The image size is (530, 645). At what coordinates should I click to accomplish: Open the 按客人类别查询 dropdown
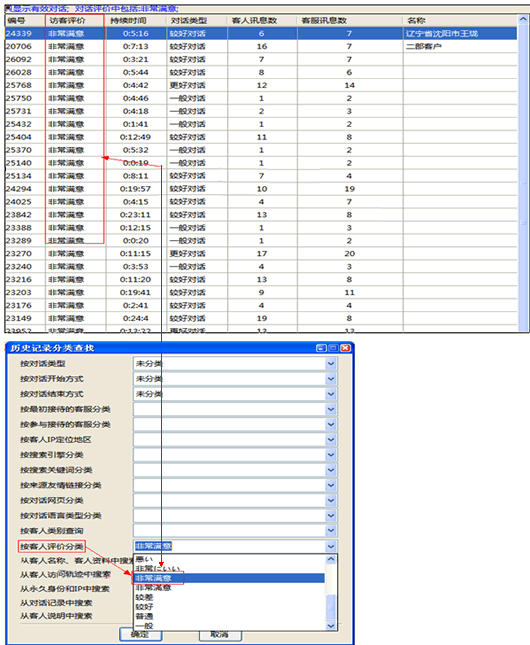point(331,531)
